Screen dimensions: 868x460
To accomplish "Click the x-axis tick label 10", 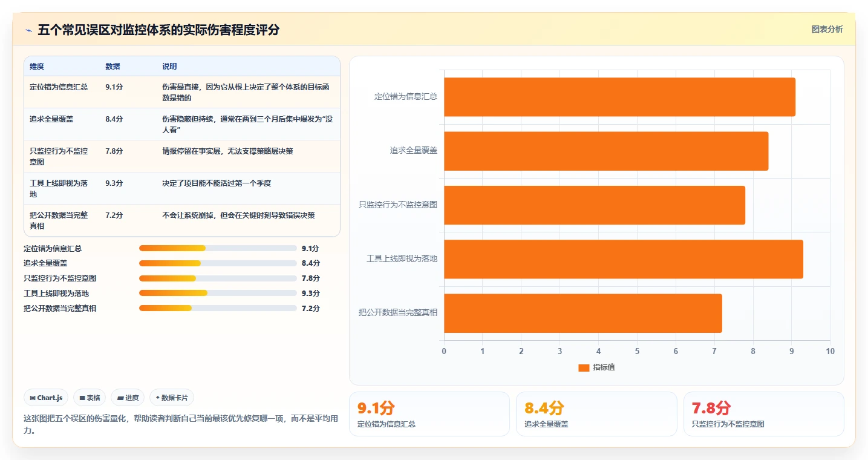I will coord(830,352).
